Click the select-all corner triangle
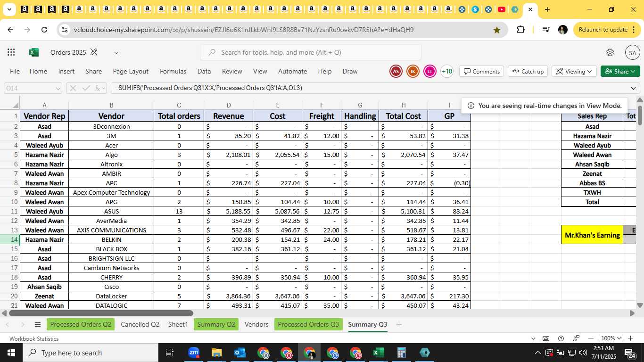Image resolution: width=644 pixels, height=362 pixels. point(16,105)
